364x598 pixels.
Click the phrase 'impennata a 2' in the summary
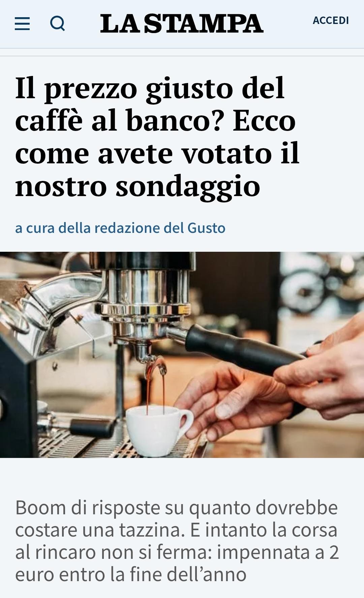point(278,552)
